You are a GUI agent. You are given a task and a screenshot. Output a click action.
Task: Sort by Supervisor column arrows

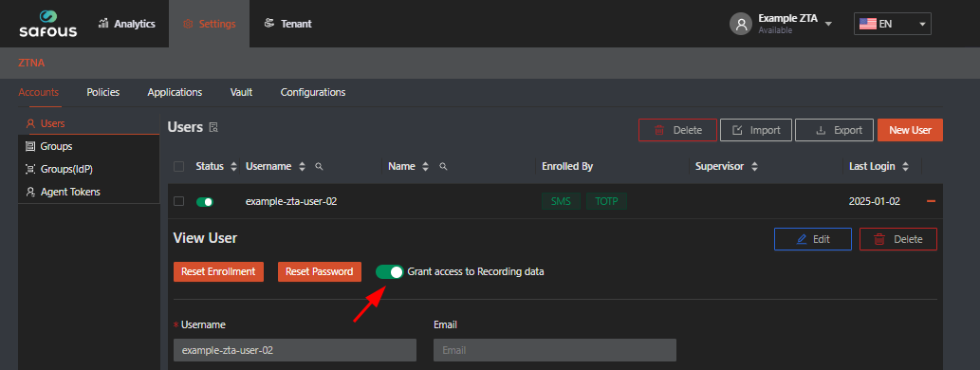[754, 167]
